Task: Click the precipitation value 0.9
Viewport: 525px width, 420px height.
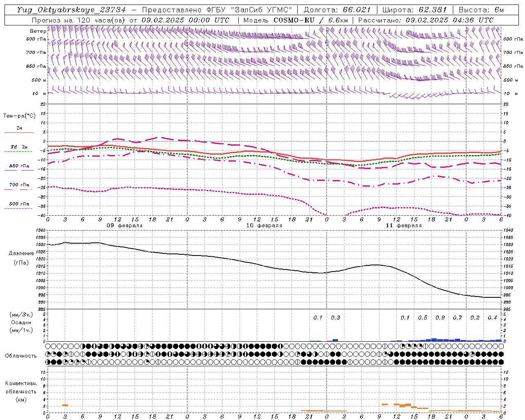Action: click(440, 317)
